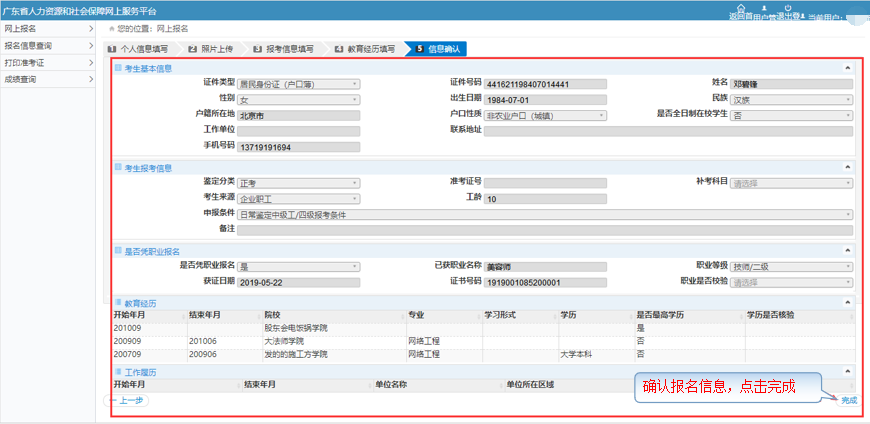
Task: Click the 教育经历 section header icon
Action: tap(118, 302)
